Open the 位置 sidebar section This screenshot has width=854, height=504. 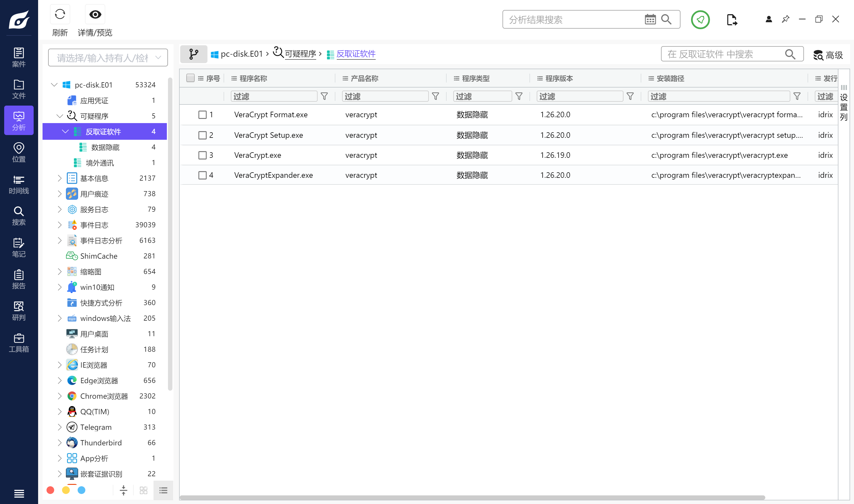click(19, 152)
